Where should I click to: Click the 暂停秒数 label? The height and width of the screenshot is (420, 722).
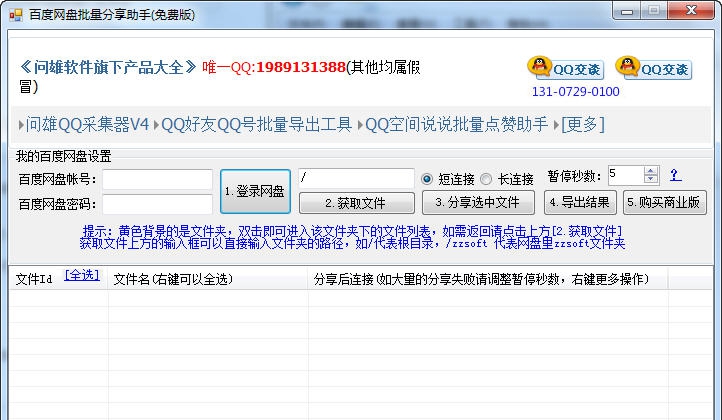tap(574, 176)
